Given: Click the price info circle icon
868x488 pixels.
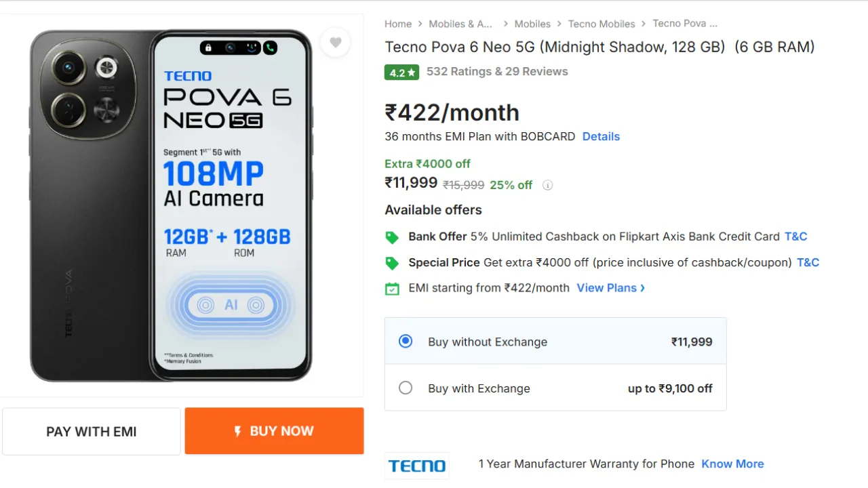Looking at the screenshot, I should 548,185.
